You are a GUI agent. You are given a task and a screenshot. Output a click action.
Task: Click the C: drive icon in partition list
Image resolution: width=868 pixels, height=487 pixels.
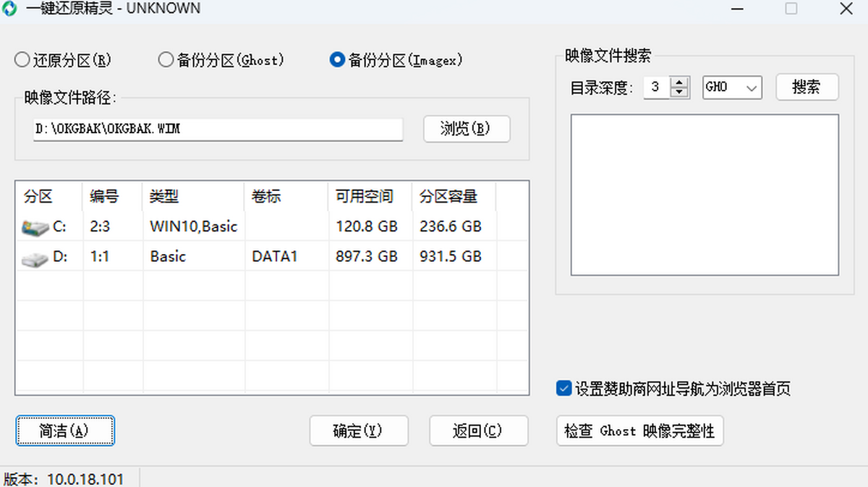[x=33, y=227]
